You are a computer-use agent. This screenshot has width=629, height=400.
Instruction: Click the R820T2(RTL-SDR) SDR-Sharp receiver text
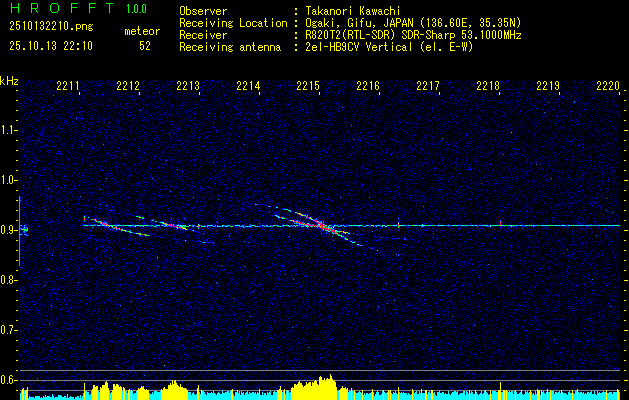click(x=413, y=35)
